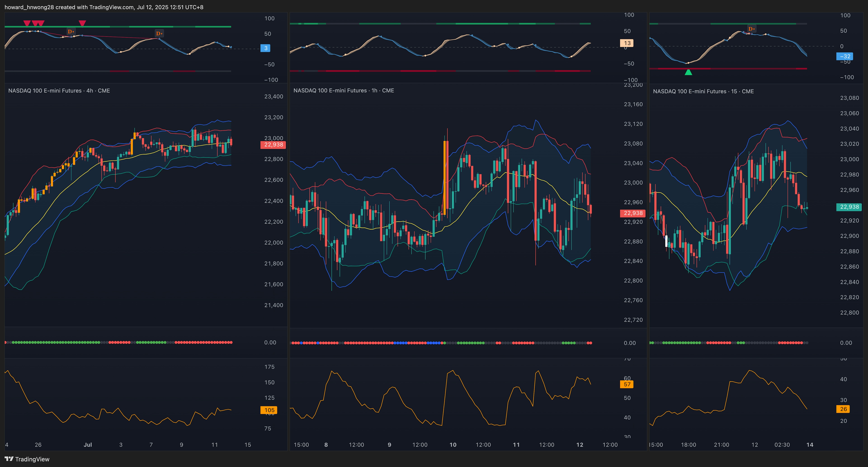Click the 26 date label on the 4h time axis
The width and height of the screenshot is (868, 467).
(38, 445)
